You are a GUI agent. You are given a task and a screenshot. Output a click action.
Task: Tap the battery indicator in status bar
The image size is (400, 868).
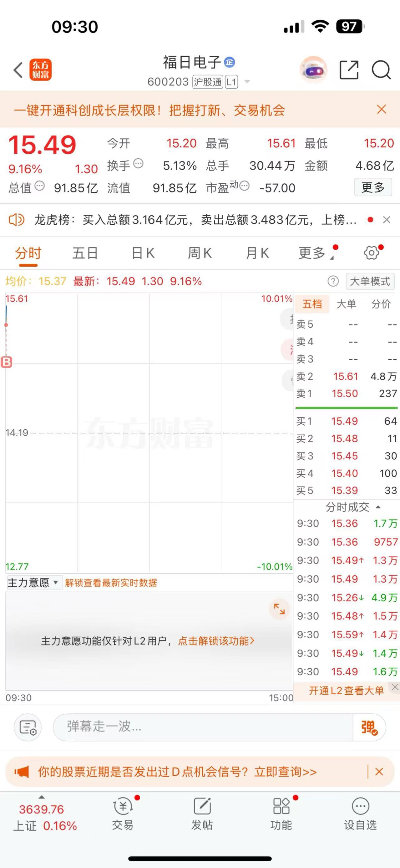pyautogui.click(x=351, y=26)
